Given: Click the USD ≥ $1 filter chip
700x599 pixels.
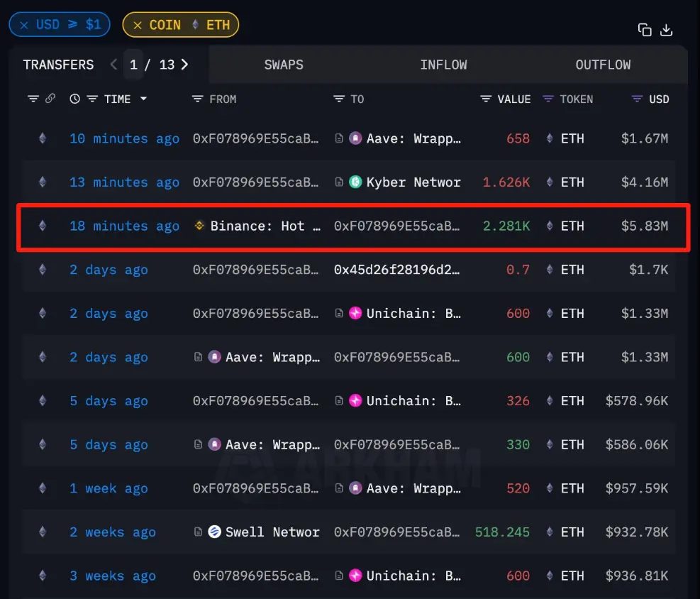Looking at the screenshot, I should (x=60, y=25).
